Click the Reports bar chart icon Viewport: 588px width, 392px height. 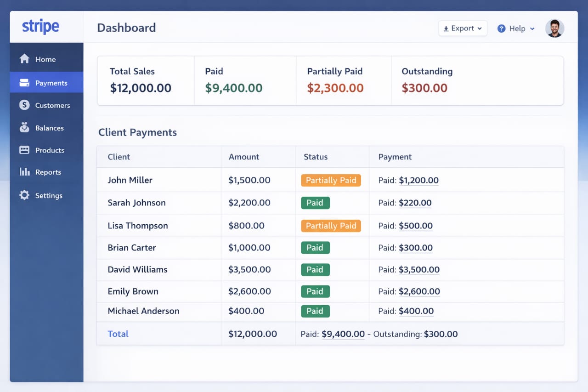tap(24, 172)
